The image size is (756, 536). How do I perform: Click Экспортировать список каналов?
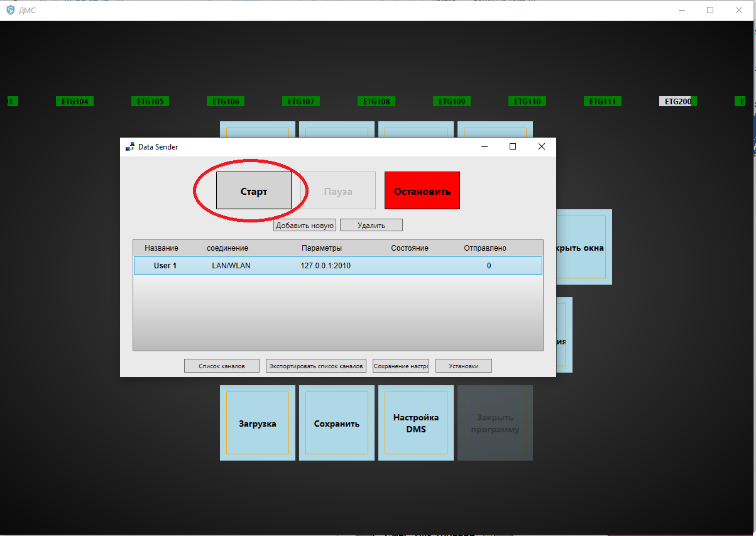coord(316,366)
